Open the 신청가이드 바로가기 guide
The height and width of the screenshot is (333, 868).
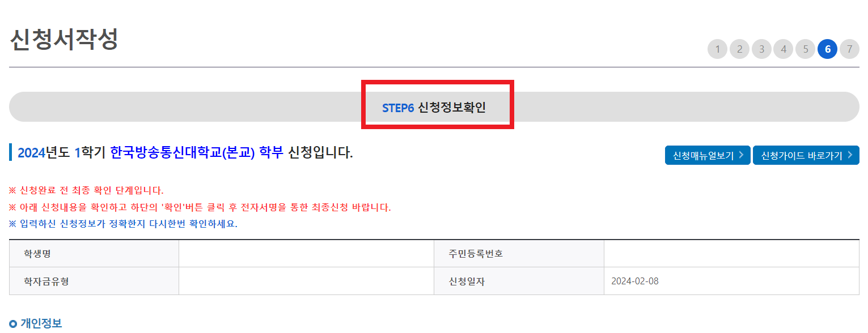(806, 155)
